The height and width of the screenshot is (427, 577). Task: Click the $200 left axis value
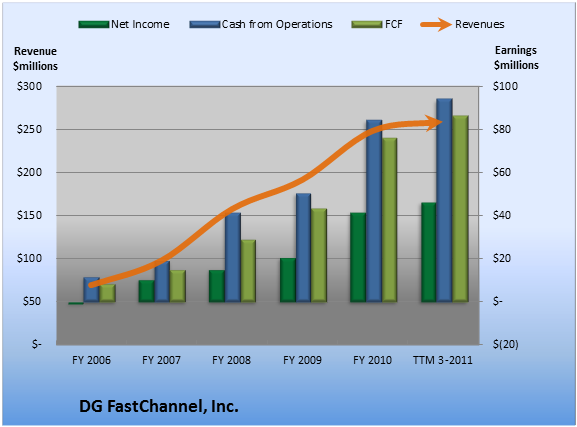(x=29, y=172)
